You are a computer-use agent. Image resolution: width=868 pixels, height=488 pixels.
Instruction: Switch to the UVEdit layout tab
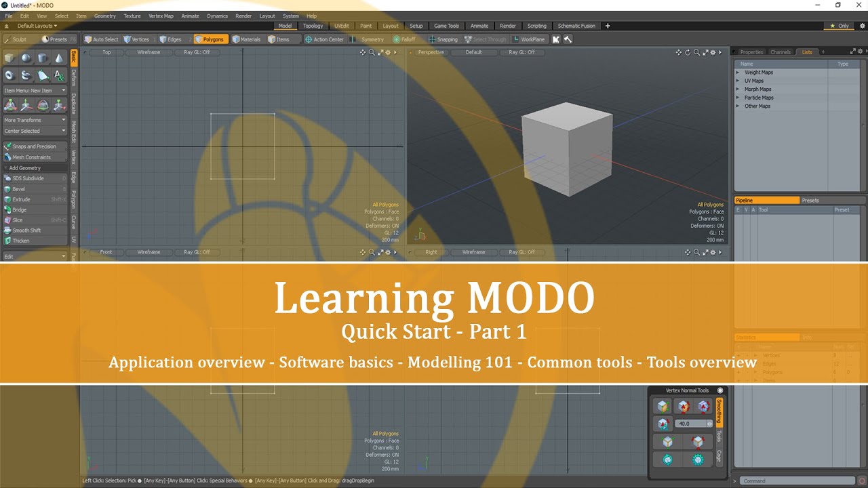tap(341, 26)
